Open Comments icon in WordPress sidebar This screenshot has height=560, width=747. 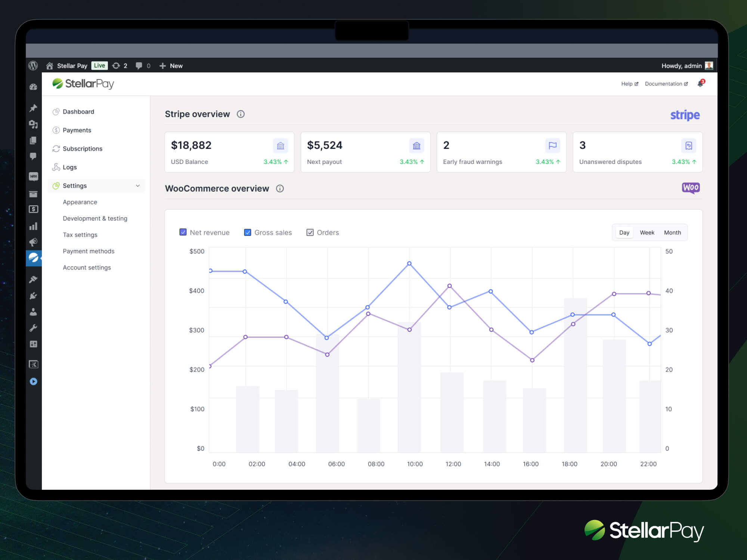click(33, 156)
